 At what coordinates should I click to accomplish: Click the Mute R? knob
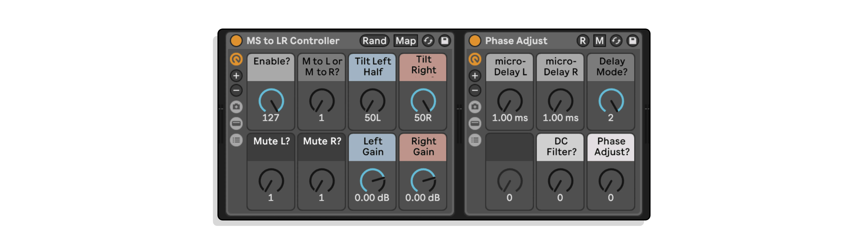coord(322,181)
